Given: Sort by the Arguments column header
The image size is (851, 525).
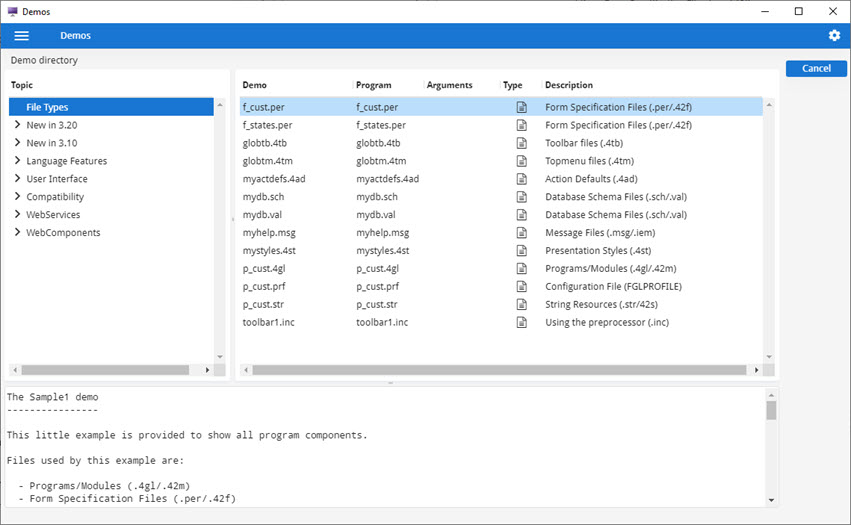Looking at the screenshot, I should pos(449,85).
